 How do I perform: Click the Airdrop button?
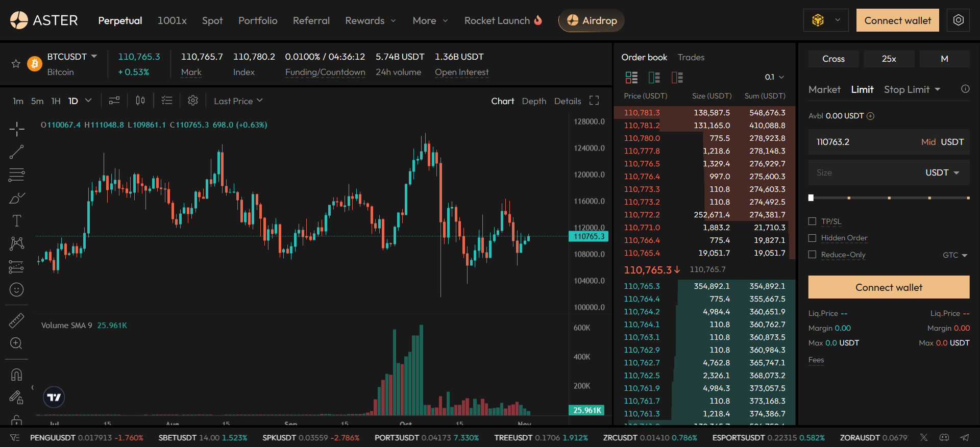pos(592,20)
